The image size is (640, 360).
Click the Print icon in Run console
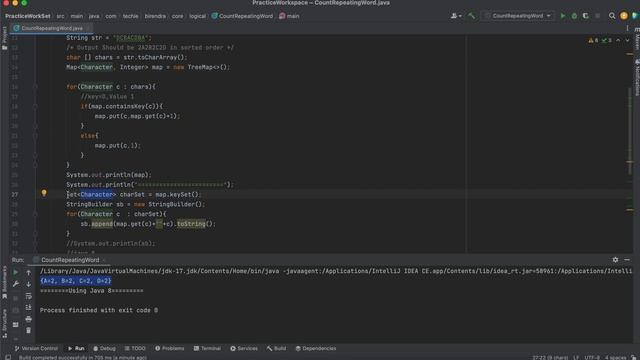(x=29, y=319)
